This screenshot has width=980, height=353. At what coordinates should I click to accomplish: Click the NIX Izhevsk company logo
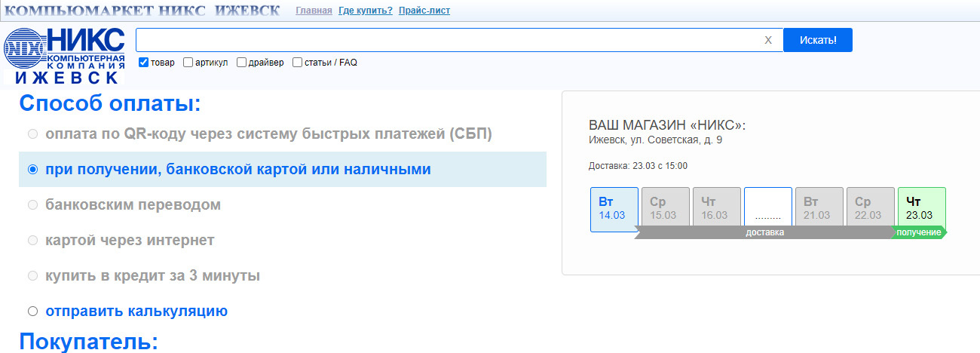click(66, 56)
